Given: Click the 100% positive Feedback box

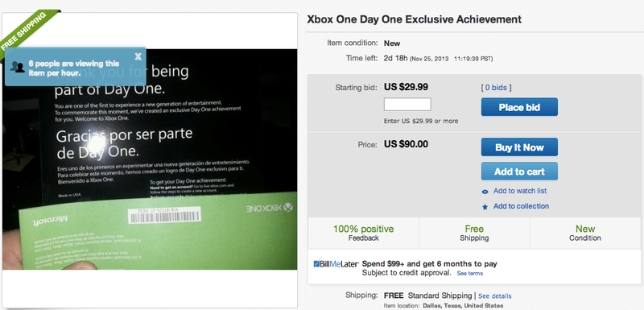Looking at the screenshot, I should click(x=364, y=233).
